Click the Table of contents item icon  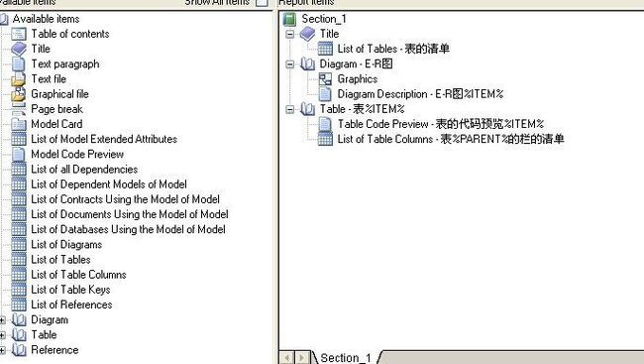click(19, 34)
